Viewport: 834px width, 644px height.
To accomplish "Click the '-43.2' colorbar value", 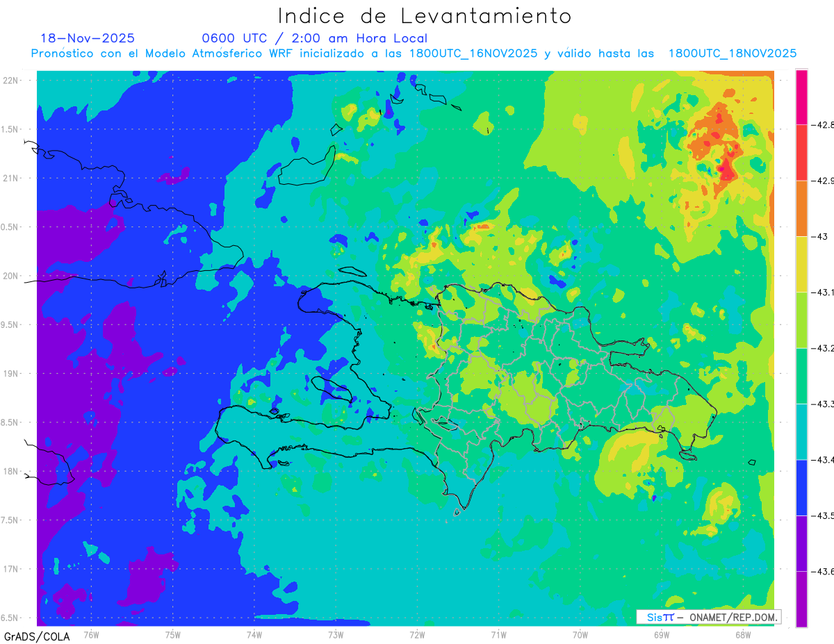I will 821,348.
